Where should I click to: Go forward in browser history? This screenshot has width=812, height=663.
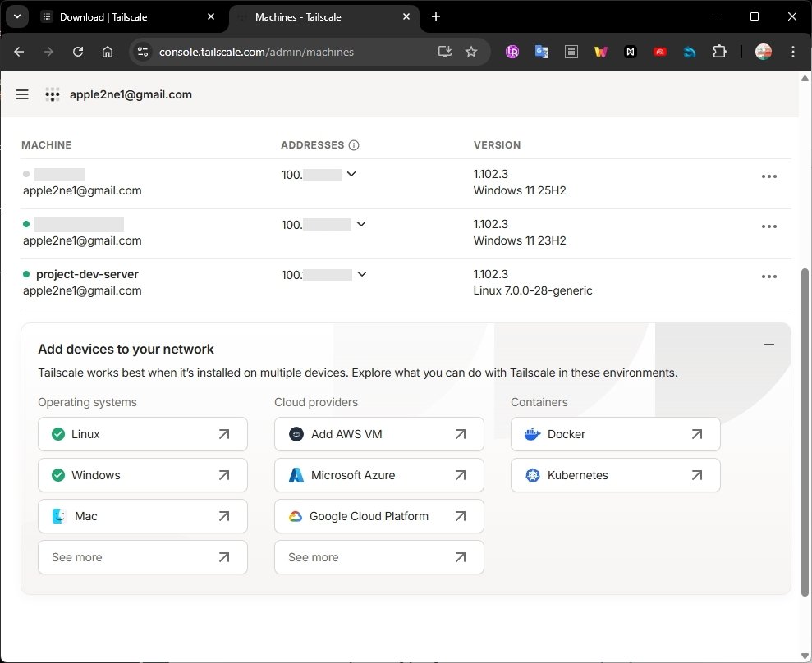[48, 52]
